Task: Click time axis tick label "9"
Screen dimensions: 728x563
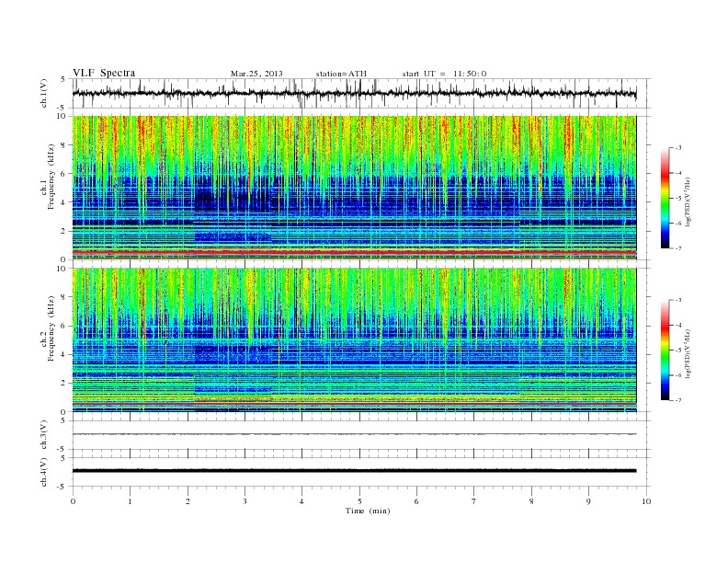Action: (588, 501)
